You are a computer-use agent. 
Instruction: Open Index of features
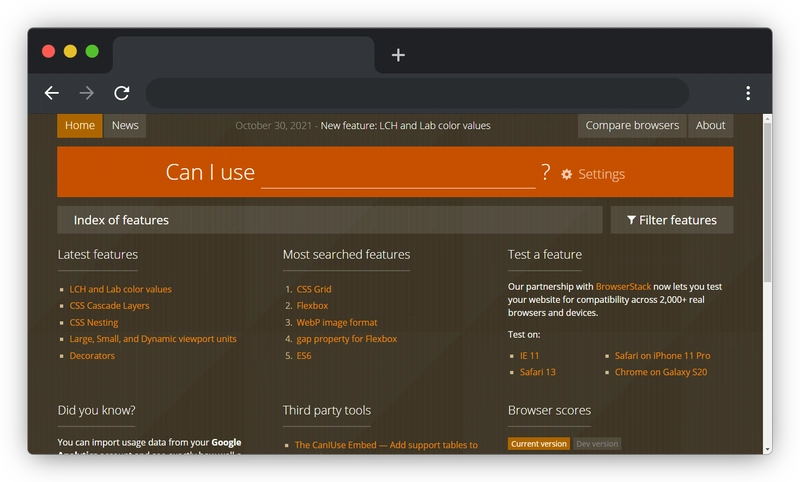point(330,220)
